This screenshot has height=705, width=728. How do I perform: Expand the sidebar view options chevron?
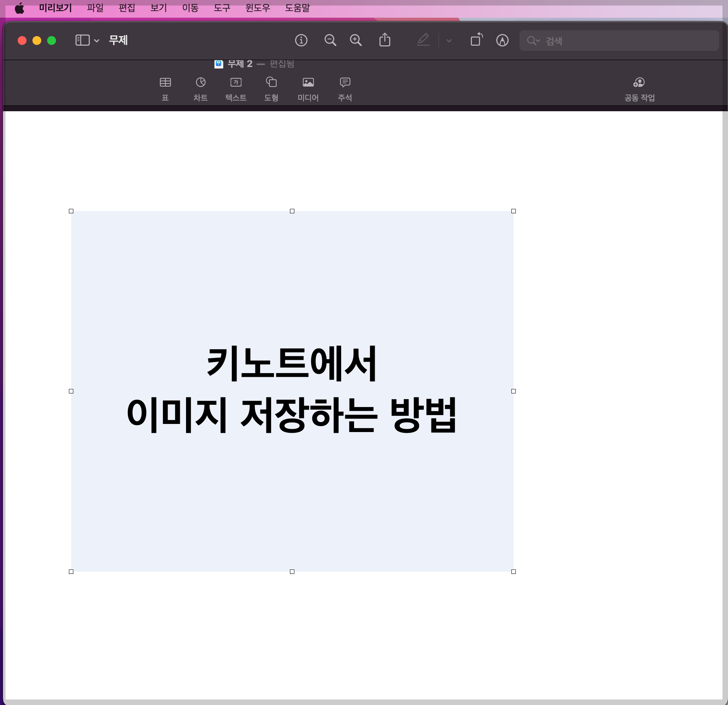pyautogui.click(x=97, y=41)
